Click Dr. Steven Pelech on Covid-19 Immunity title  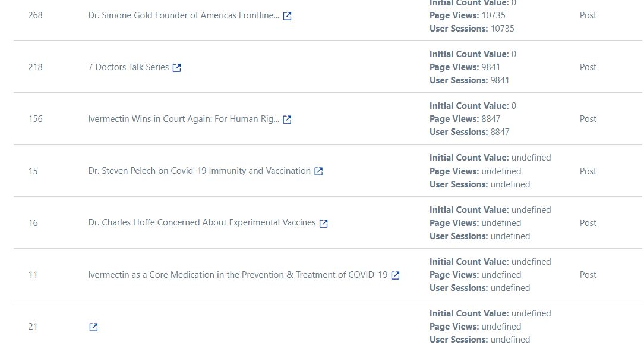(199, 171)
